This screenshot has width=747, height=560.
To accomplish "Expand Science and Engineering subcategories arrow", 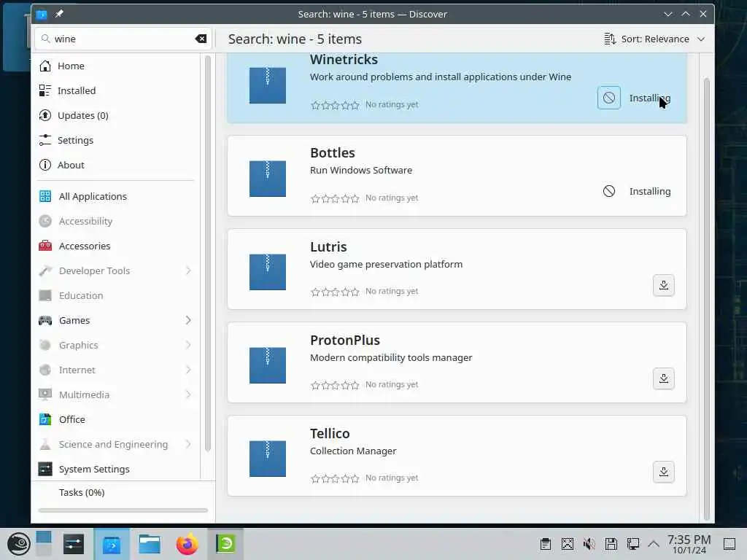I will coord(188,444).
